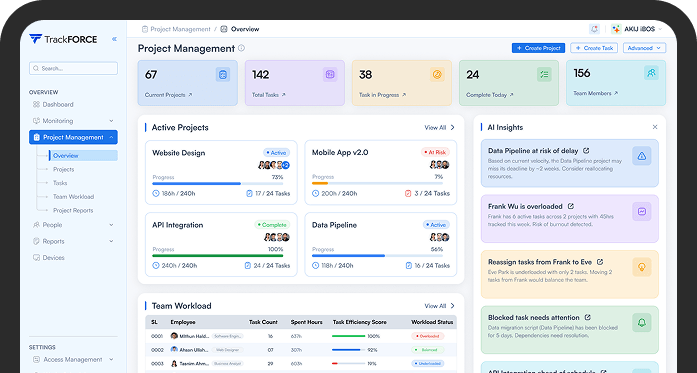
Task: Expand the Access Management chevron
Action: (x=111, y=359)
